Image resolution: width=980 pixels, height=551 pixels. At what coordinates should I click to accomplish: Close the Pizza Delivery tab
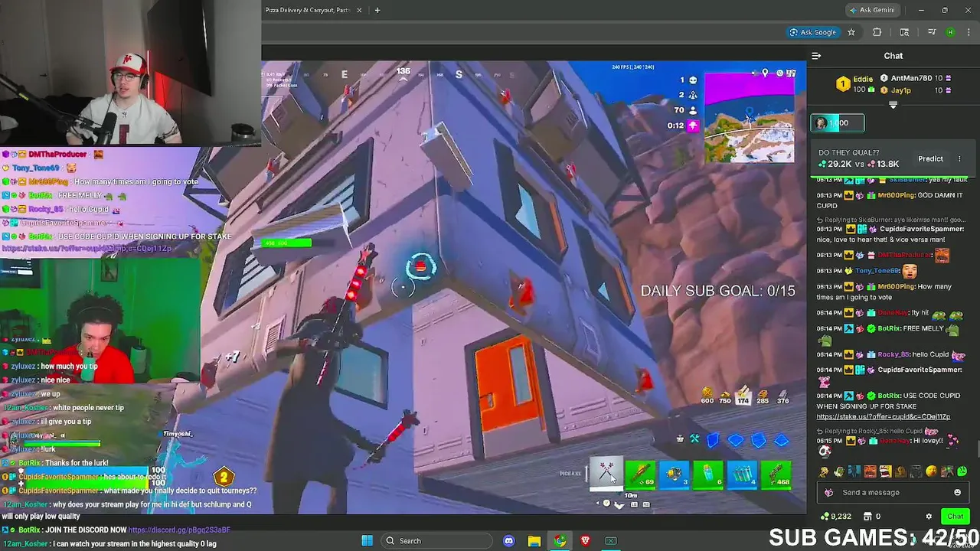[x=361, y=10]
